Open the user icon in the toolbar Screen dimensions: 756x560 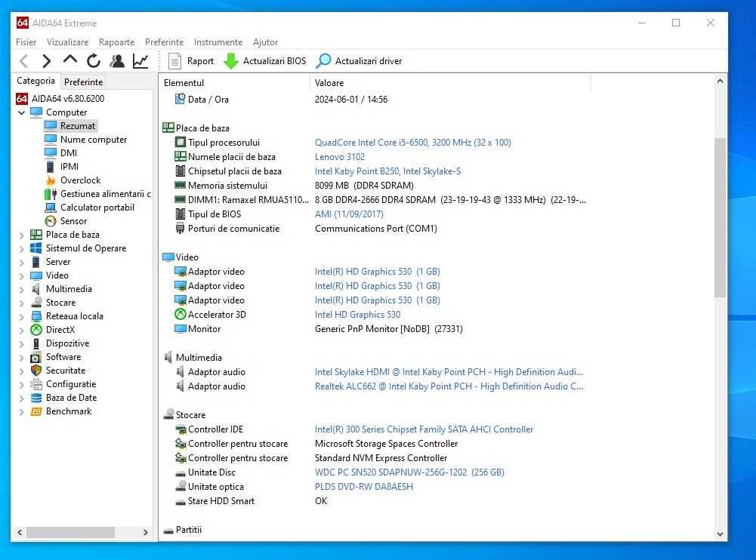(116, 60)
